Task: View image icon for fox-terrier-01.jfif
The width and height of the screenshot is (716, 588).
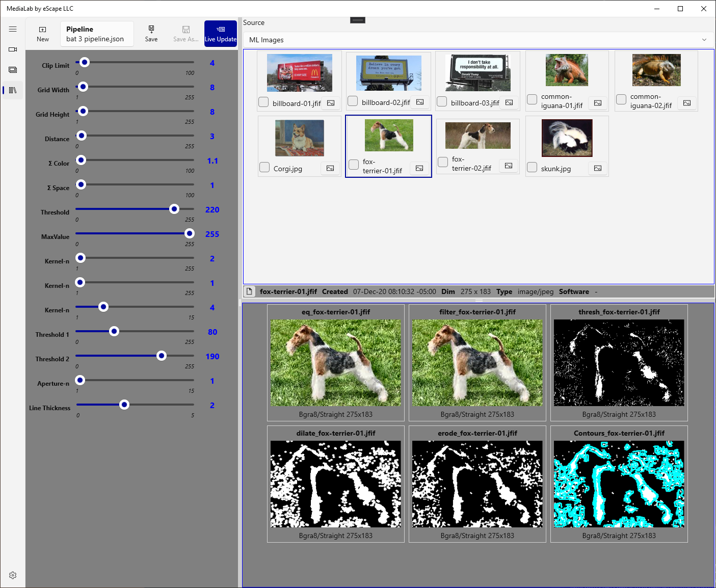Action: coord(419,168)
